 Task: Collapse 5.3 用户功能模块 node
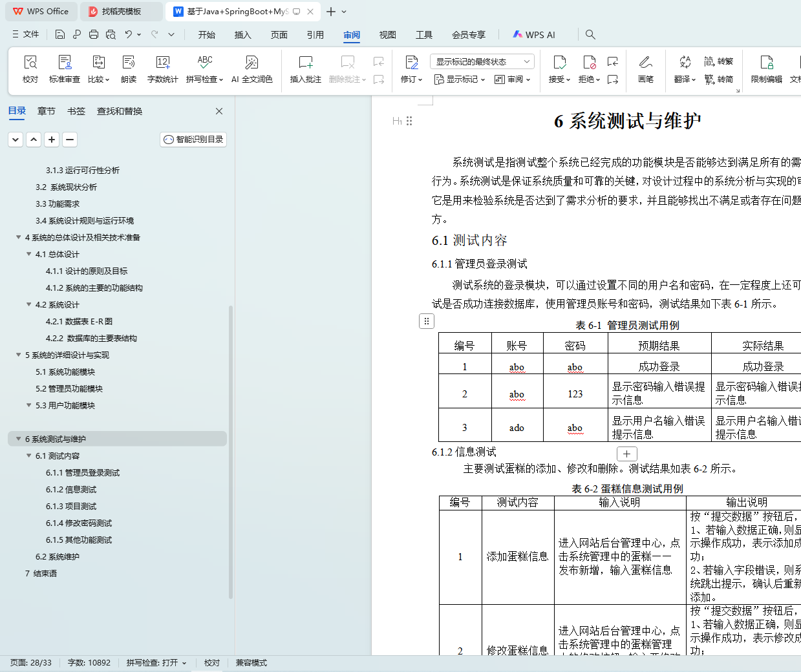tap(28, 406)
